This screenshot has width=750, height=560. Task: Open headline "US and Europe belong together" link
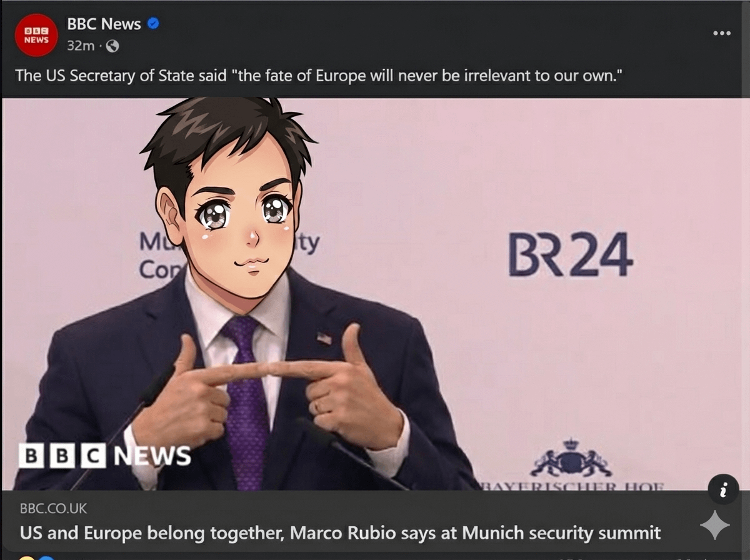(x=340, y=533)
